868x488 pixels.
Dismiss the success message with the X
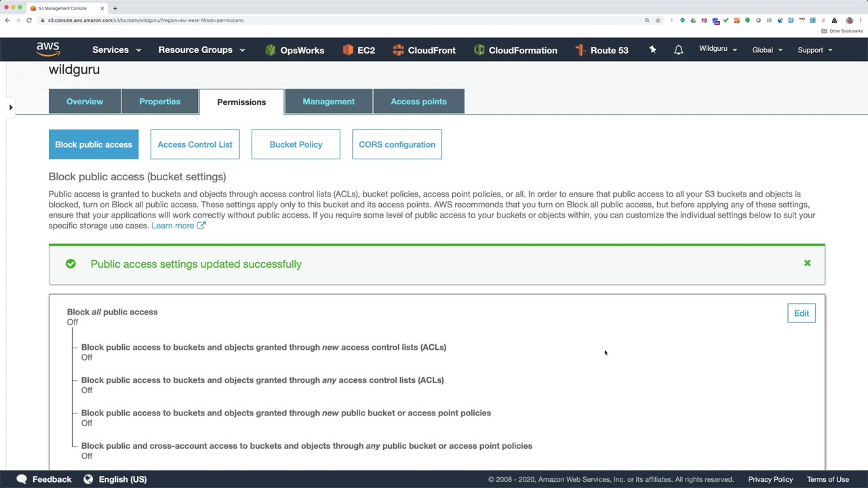pyautogui.click(x=807, y=263)
